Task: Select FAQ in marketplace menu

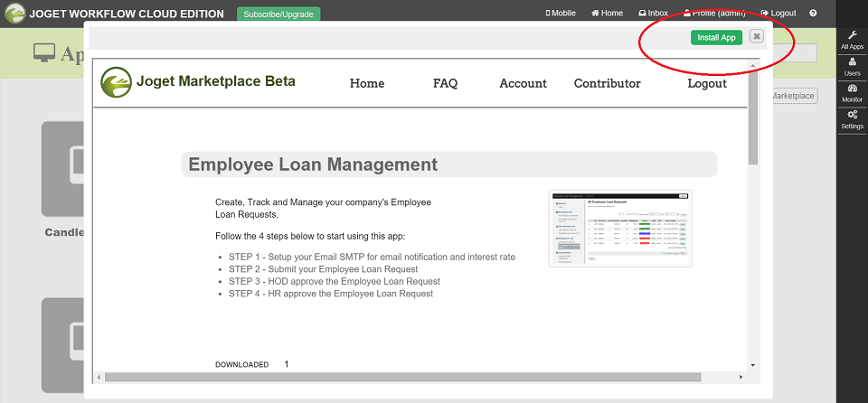Action: [445, 84]
